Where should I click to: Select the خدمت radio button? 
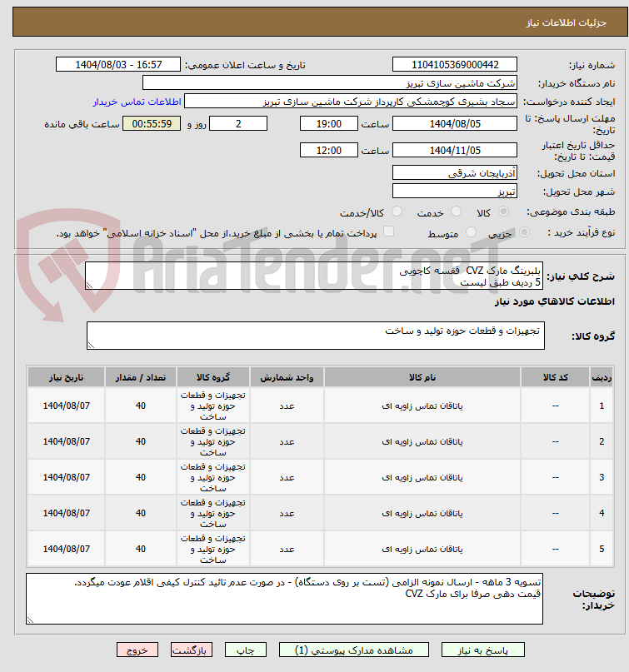point(457,212)
